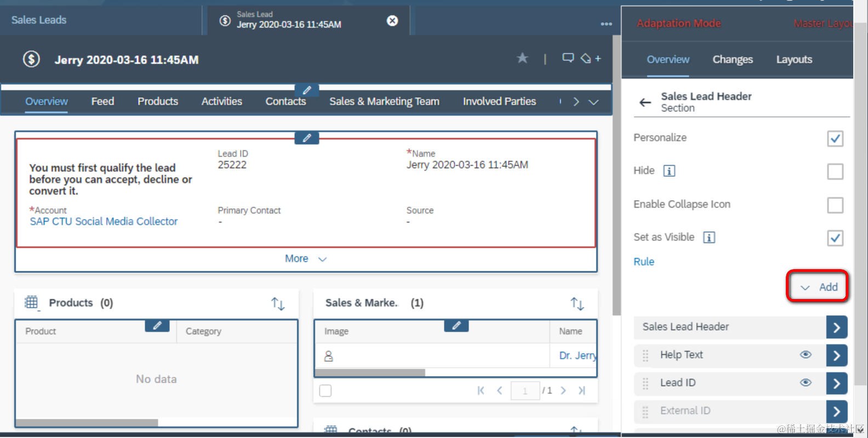Close the Jerry Sales Lead tab
The height and width of the screenshot is (438, 868).
(x=392, y=21)
